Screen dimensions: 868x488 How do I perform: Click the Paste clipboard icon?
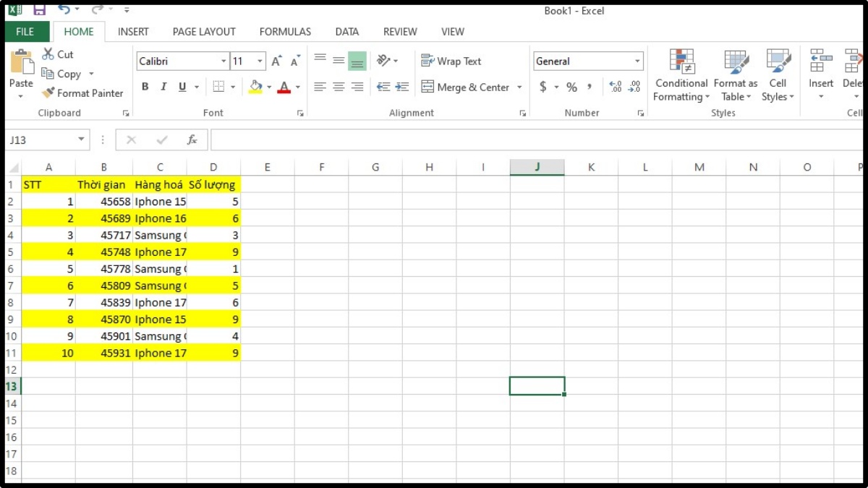coord(22,61)
